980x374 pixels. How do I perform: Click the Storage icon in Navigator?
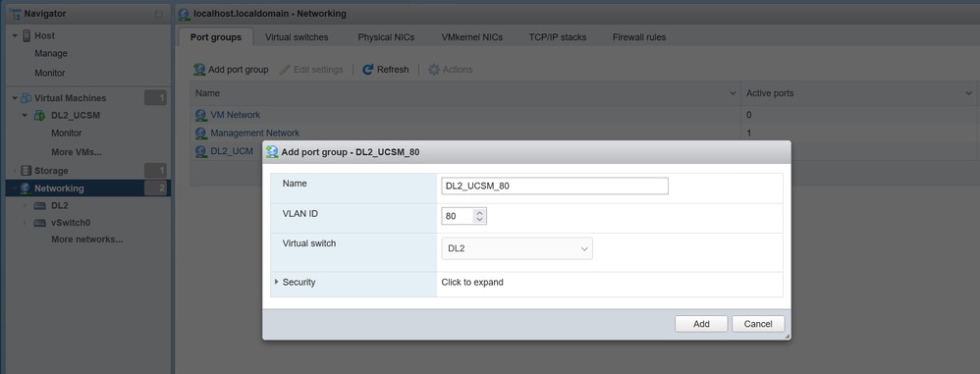point(26,171)
